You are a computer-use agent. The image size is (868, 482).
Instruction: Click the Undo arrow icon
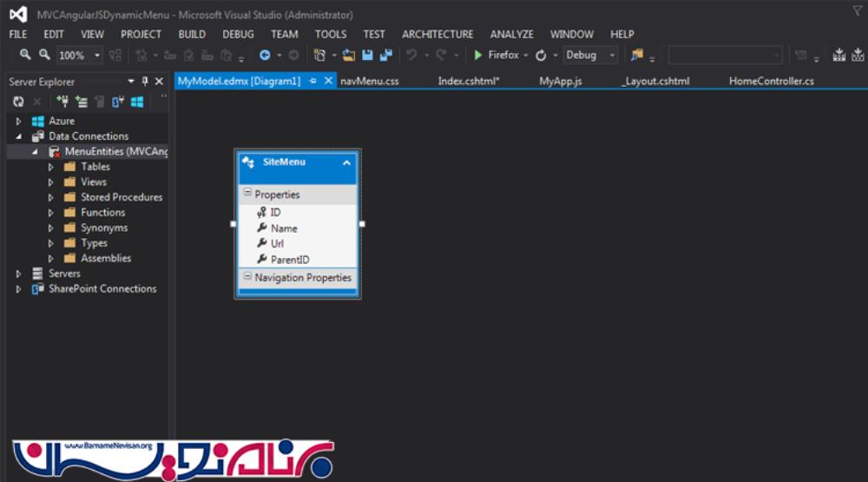[x=411, y=55]
